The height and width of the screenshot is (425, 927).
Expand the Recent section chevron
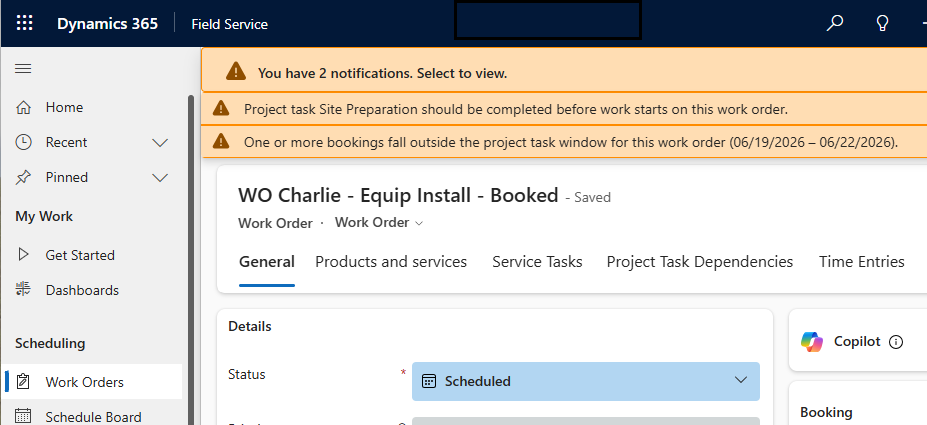(160, 142)
